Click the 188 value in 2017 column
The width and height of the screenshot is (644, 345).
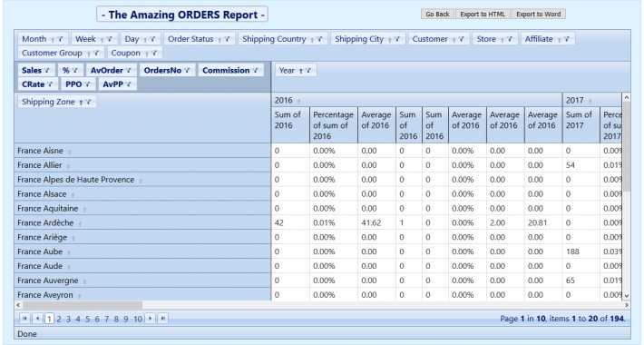coord(581,251)
